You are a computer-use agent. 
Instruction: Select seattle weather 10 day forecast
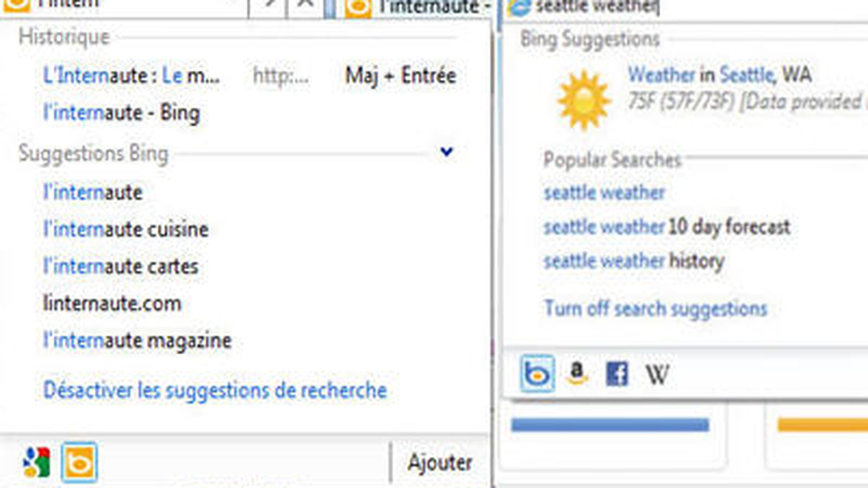(x=667, y=227)
